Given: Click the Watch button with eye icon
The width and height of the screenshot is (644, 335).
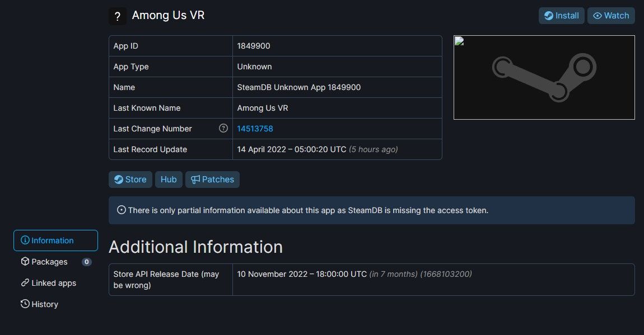Looking at the screenshot, I should pos(611,16).
